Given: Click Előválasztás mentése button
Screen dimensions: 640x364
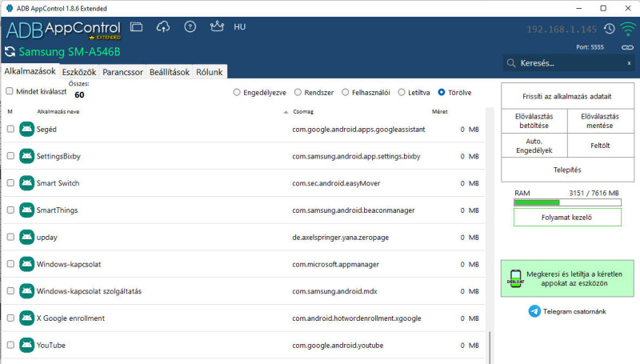Looking at the screenshot, I should [600, 121].
